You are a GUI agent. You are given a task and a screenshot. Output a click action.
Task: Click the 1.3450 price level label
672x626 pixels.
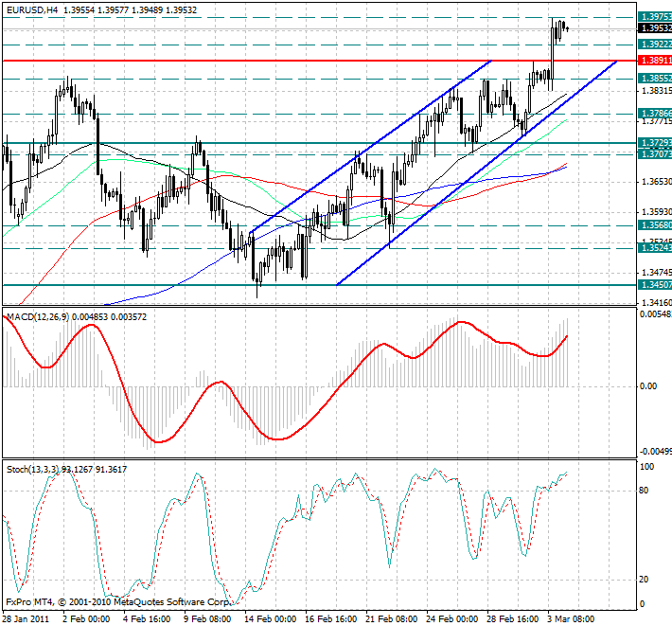coord(655,285)
